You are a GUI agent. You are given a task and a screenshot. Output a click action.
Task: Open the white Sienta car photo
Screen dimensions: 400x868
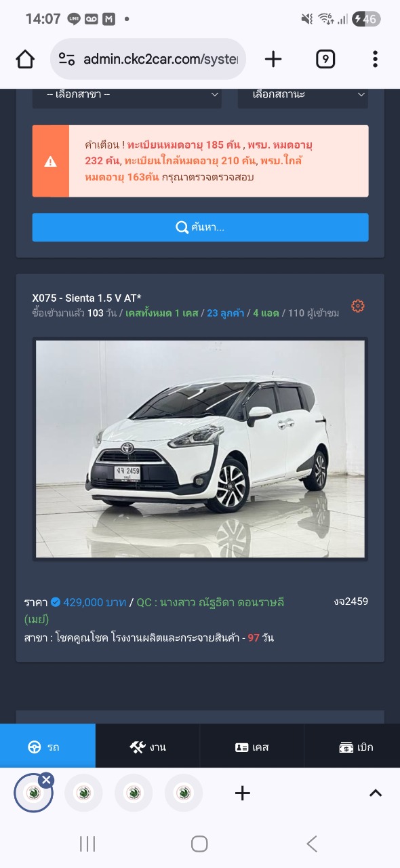[x=200, y=449]
